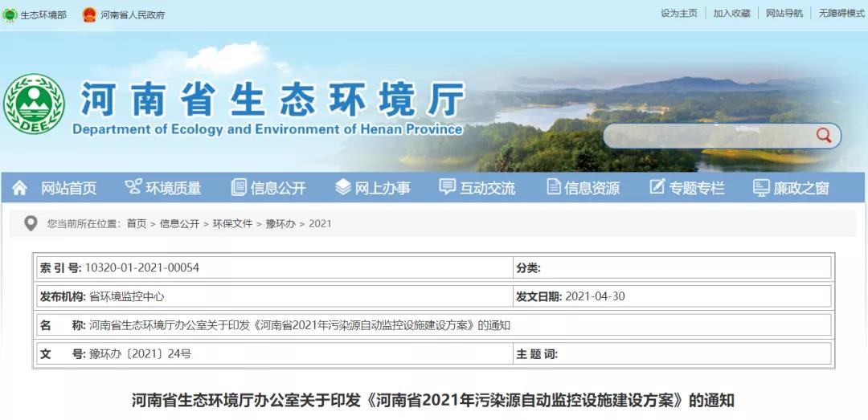Click the 生态环境部 emblem icon
868x420 pixels.
click(x=10, y=14)
